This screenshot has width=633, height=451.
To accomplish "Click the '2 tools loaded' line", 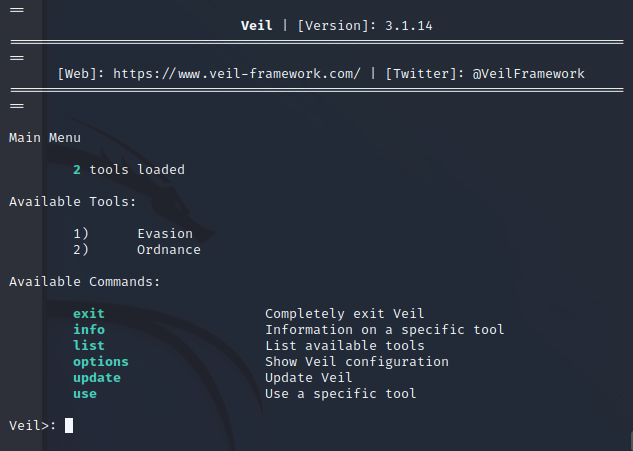I will pos(129,169).
